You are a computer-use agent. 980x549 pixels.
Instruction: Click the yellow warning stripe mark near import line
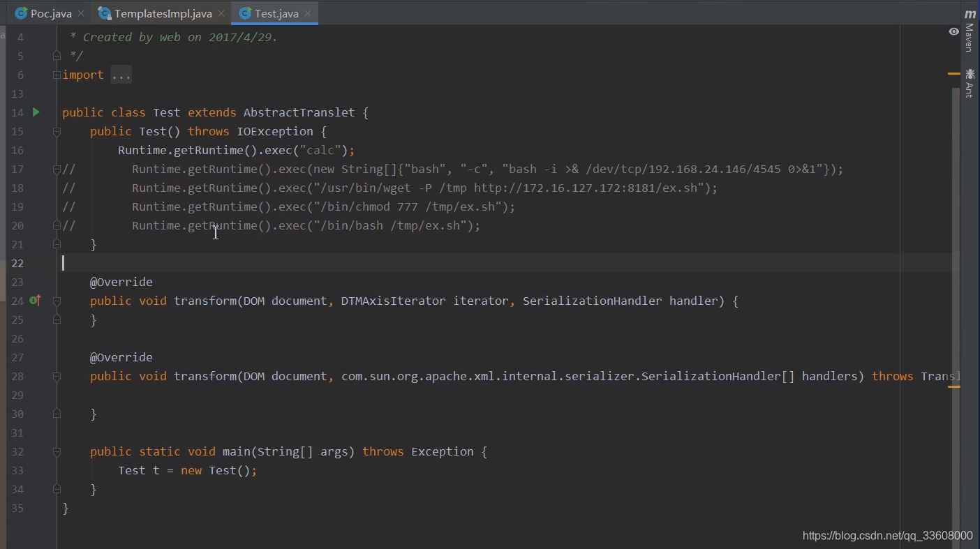tap(954, 73)
